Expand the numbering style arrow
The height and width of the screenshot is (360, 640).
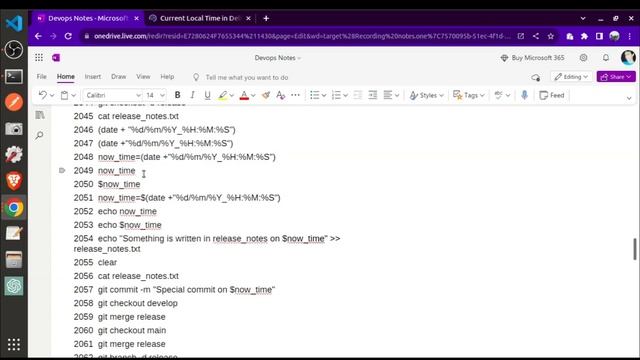345,96
